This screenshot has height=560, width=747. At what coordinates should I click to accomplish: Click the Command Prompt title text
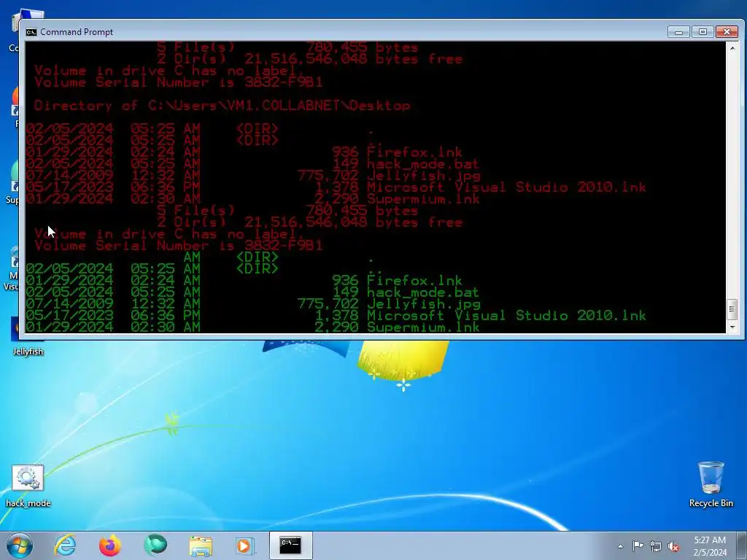tap(77, 32)
